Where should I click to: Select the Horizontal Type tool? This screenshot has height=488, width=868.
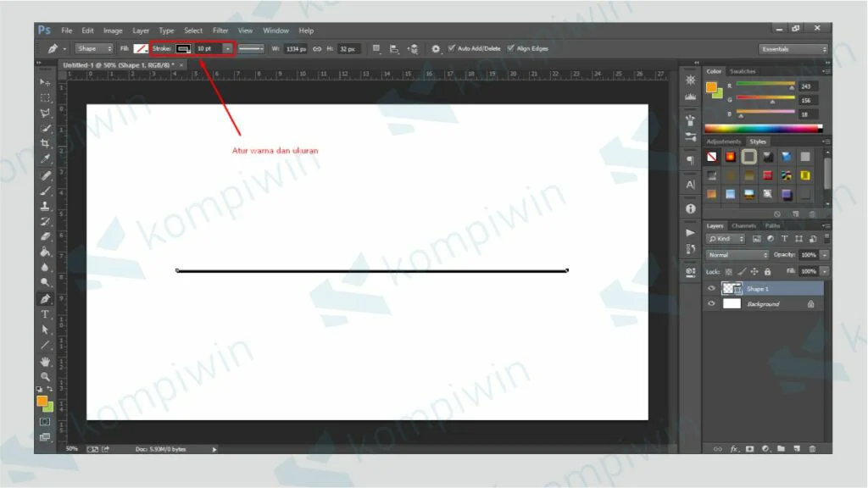click(x=46, y=314)
